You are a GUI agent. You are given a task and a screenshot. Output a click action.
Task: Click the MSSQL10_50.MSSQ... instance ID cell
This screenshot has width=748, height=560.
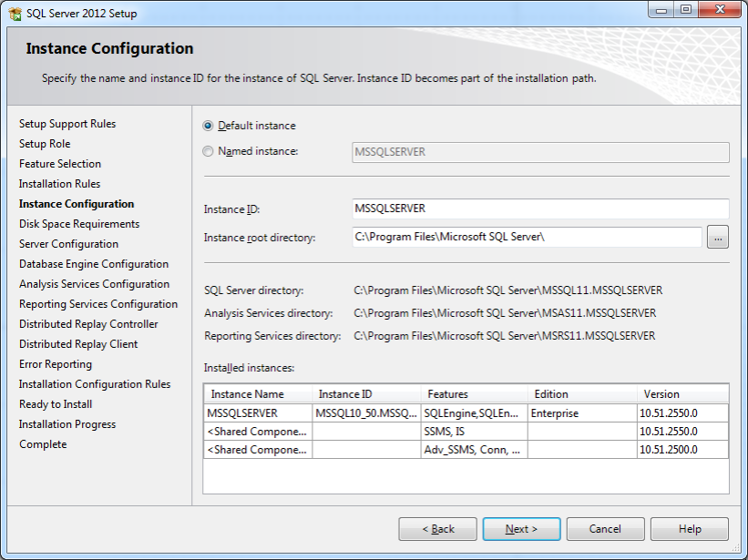tap(366, 413)
